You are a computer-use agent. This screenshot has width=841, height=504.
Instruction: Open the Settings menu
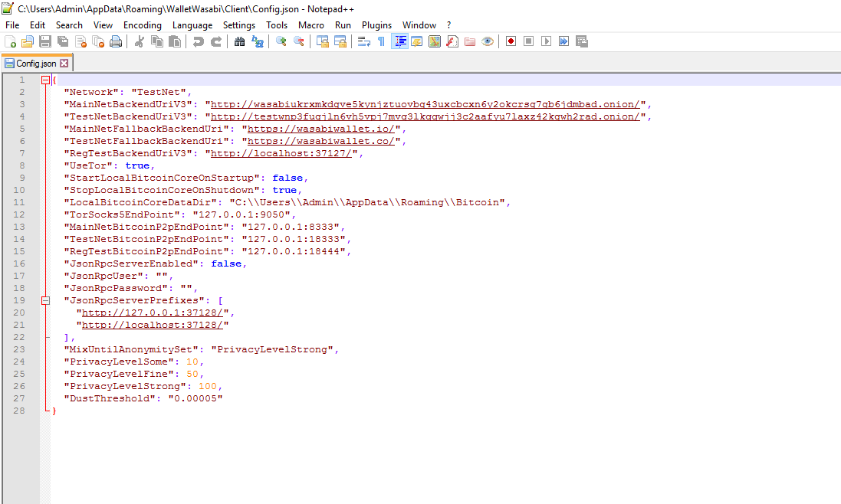pyautogui.click(x=239, y=25)
